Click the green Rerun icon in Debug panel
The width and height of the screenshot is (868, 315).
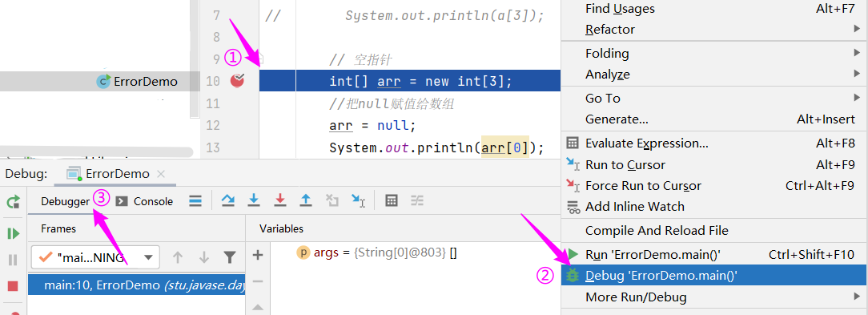pos(14,201)
